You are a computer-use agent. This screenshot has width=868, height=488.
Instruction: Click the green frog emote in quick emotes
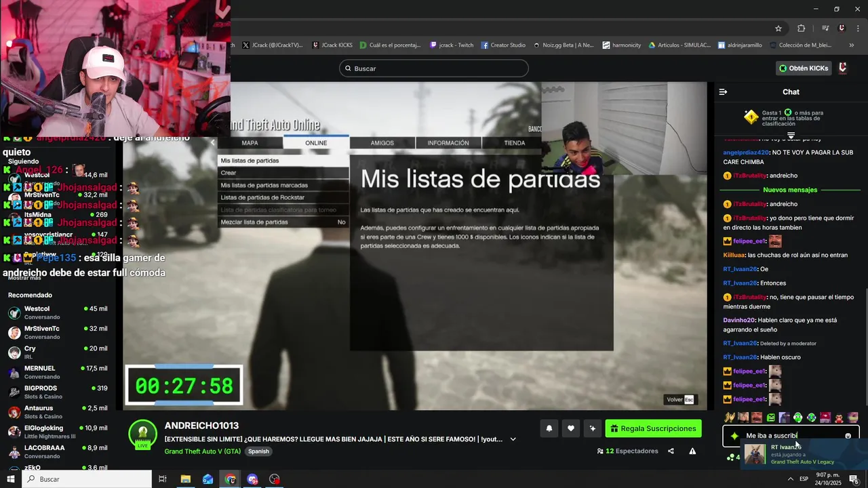coord(797,418)
